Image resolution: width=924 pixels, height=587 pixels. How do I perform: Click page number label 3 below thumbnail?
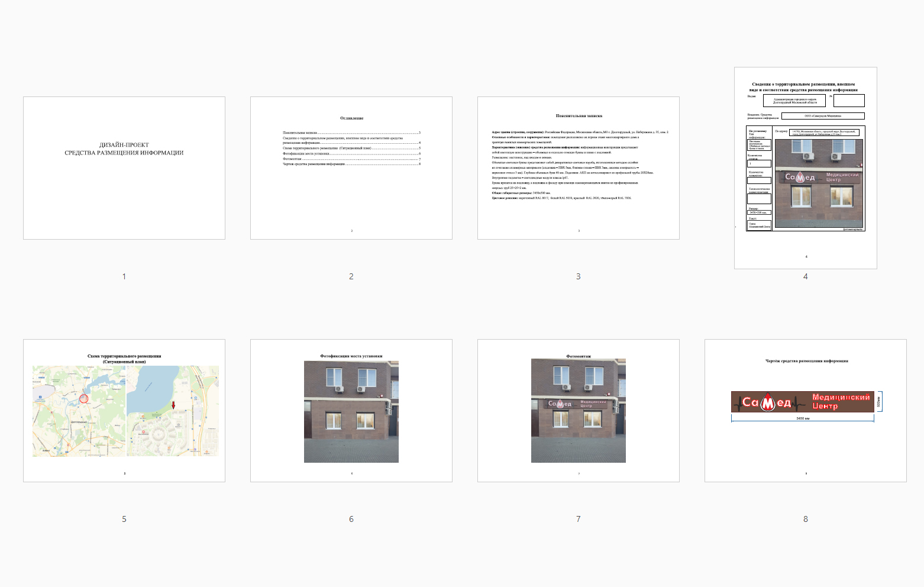[x=579, y=276]
